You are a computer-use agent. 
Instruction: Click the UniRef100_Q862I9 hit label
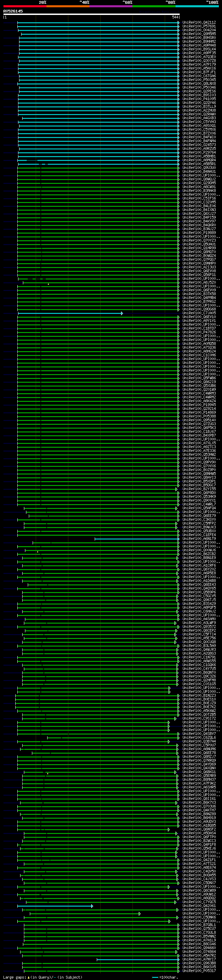coord(199,382)
